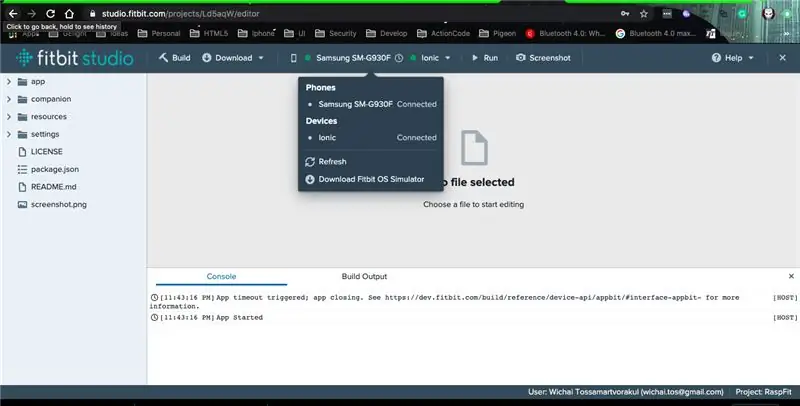The height and width of the screenshot is (406, 800).
Task: Open README.md file
Action: click(54, 187)
